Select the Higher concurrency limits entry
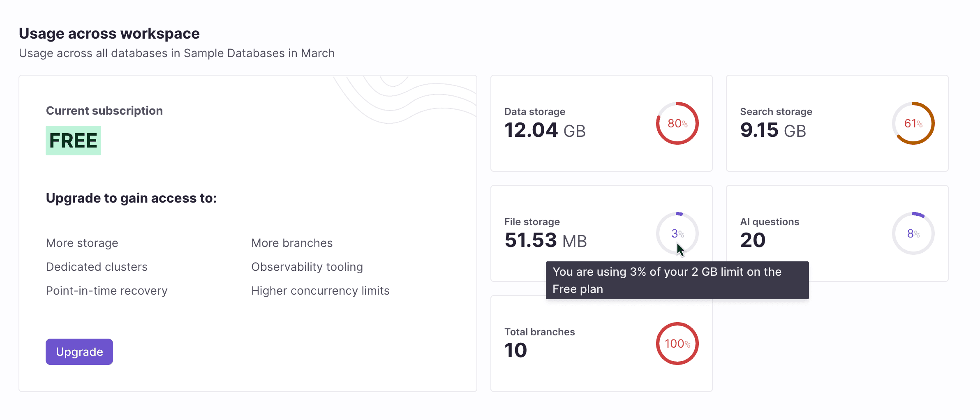 (x=320, y=290)
